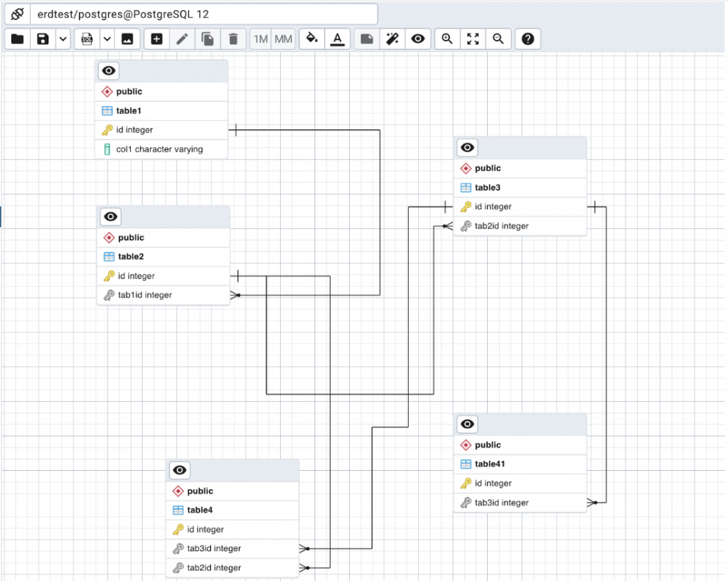728x581 pixels.
Task: Open the text color picker
Action: click(338, 39)
